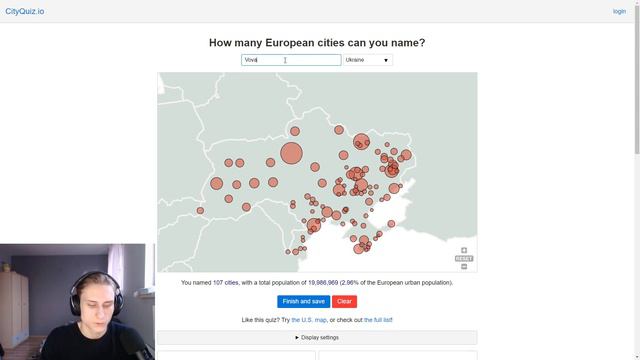Click the 'How many European cities can you name?' heading
This screenshot has height=360, width=640.
(x=317, y=43)
